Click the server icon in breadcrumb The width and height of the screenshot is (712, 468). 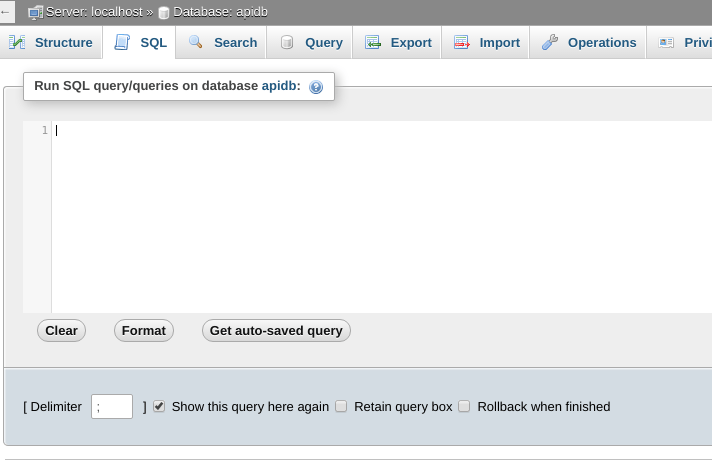click(x=35, y=12)
